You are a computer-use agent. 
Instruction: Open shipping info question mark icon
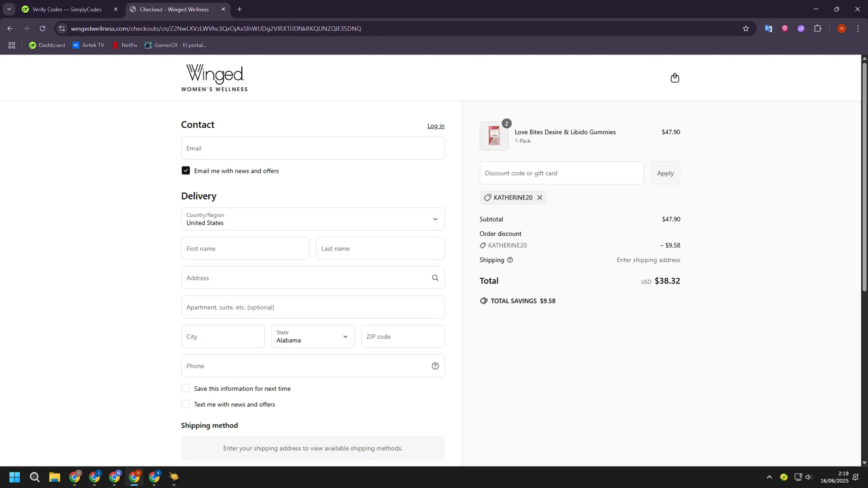pos(510,260)
